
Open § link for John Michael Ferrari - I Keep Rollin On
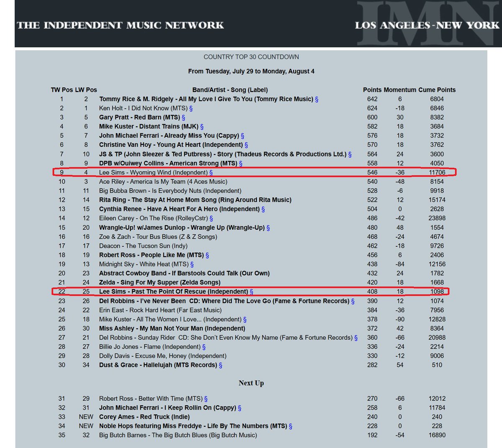point(240,408)
